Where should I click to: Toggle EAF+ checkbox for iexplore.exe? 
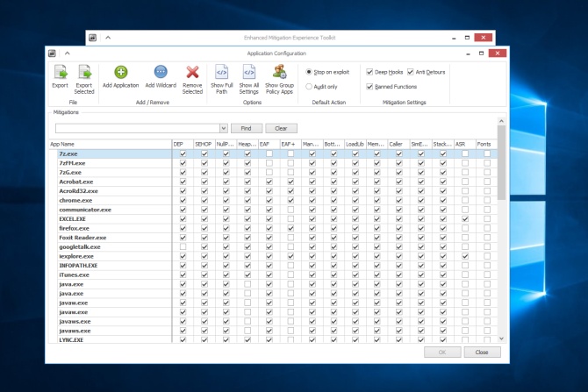[290, 256]
